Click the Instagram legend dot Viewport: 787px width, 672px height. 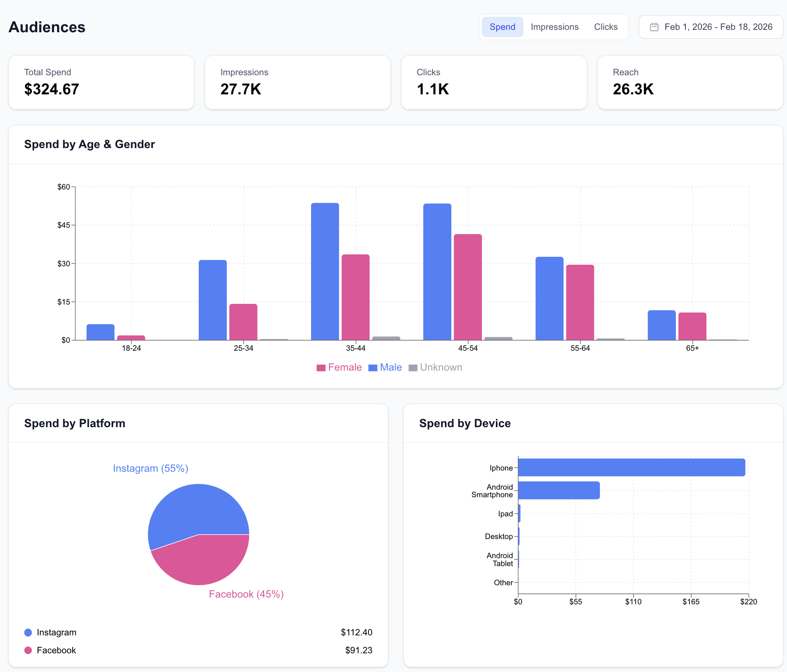click(x=28, y=632)
